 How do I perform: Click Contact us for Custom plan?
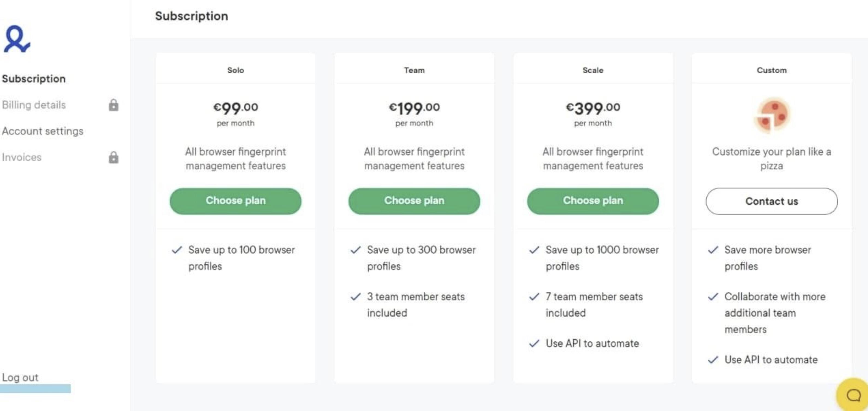point(772,201)
